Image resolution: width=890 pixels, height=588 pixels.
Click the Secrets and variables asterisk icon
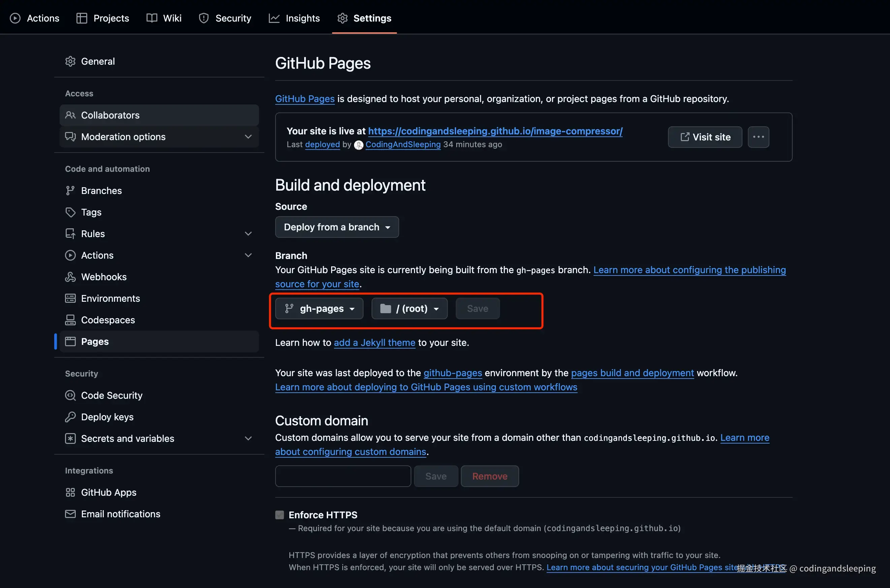click(x=70, y=438)
